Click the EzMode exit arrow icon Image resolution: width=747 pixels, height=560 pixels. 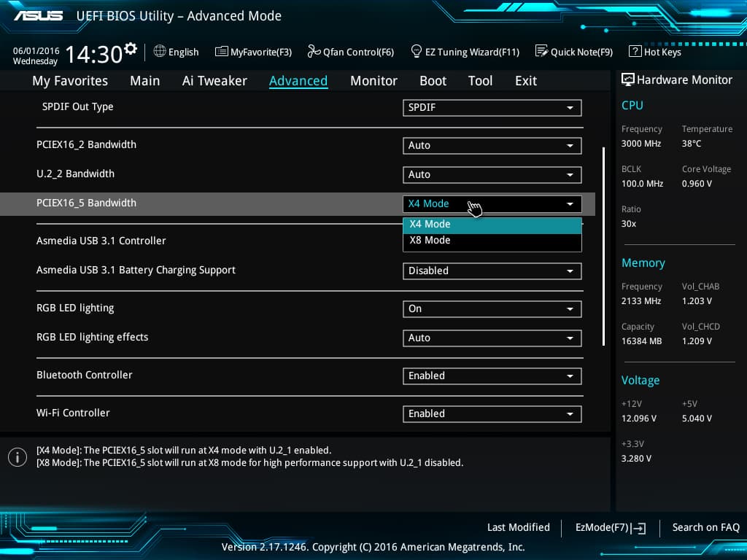click(x=638, y=528)
